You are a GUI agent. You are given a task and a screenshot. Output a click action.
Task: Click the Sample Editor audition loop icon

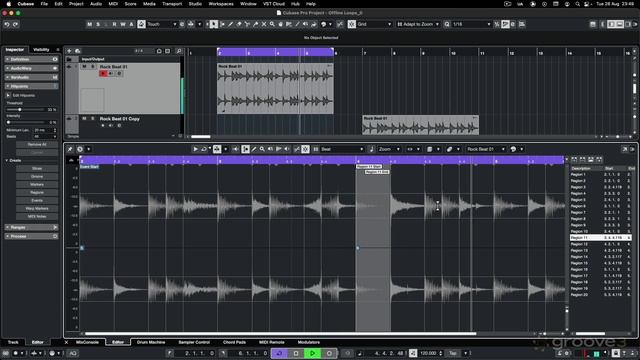point(204,149)
